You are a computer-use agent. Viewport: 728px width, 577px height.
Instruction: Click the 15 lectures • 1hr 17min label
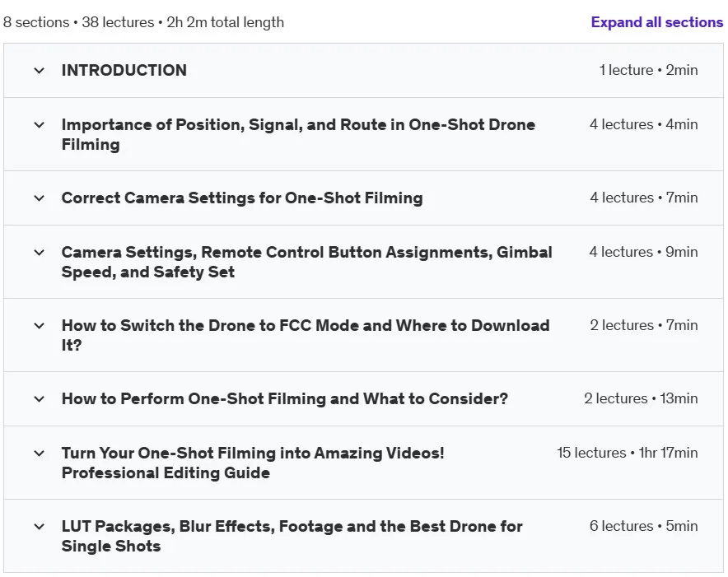pos(628,453)
